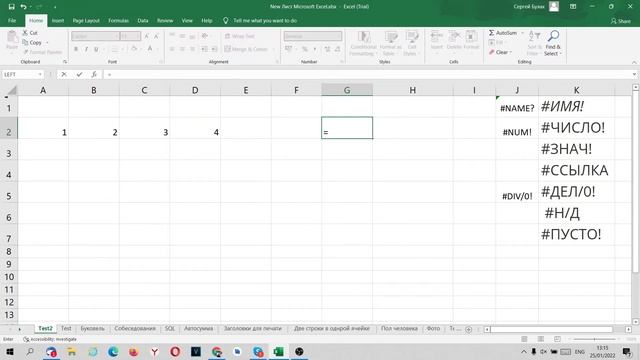Select cell containing #ДЕЛ/0!
The height and width of the screenshot is (360, 640).
coord(576,192)
